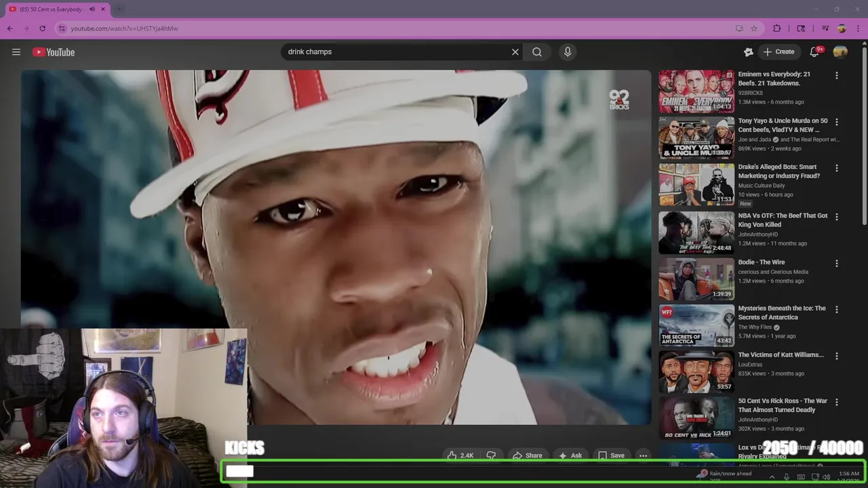Open options for 'Mysteries Beneath the Ice' video
The height and width of the screenshot is (488, 868).
[836, 310]
